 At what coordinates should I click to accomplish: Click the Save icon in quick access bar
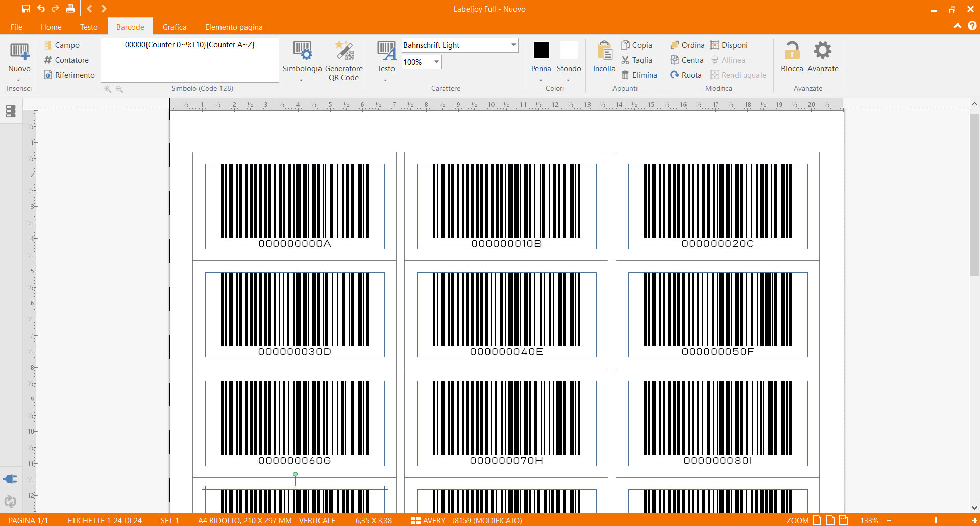pos(26,9)
